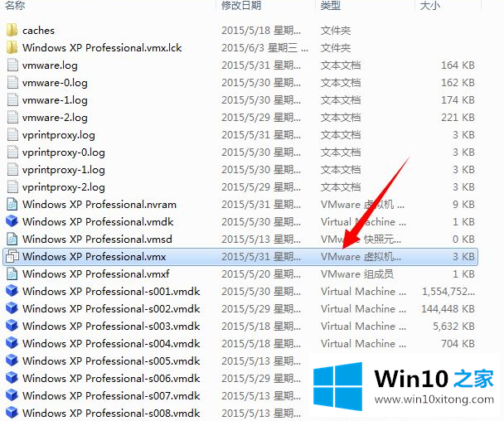Screen dimensions: 504x421
Task: Click the vprintproxy-0.log file icon
Action: point(12,152)
